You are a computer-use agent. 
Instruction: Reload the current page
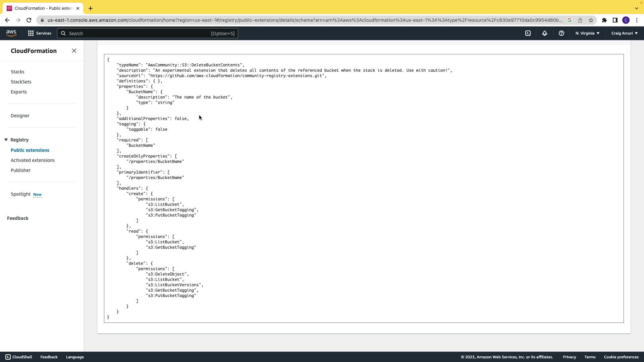[x=29, y=20]
